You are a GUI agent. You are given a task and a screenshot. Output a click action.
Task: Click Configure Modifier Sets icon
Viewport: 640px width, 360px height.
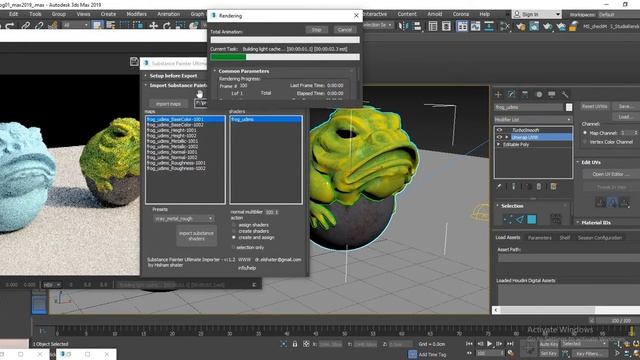[x=553, y=187]
